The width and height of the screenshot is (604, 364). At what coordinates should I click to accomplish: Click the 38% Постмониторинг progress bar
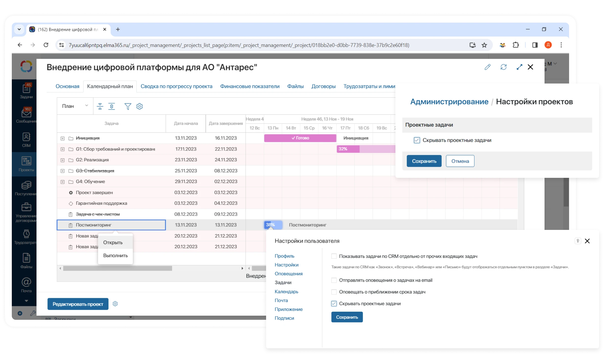coord(273,225)
